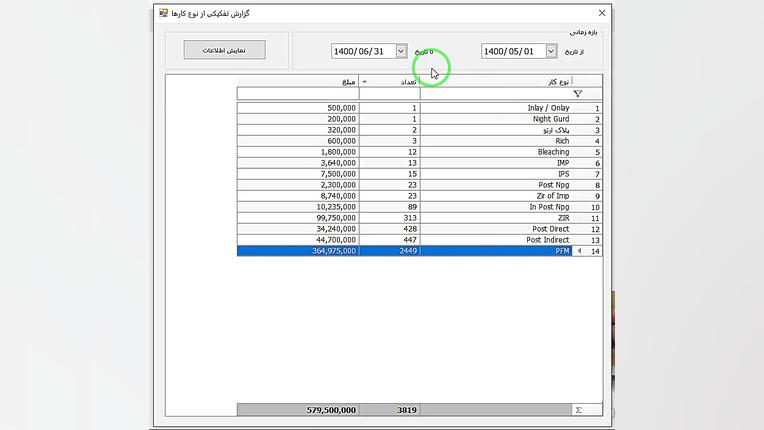The image size is (764, 430).
Task: Select the Post Npg row
Action: pyautogui.click(x=420, y=185)
